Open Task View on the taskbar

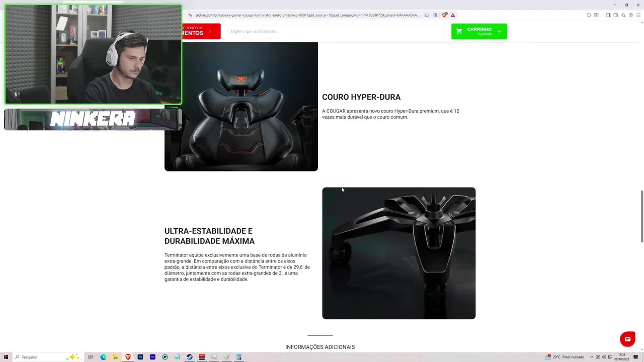pyautogui.click(x=91, y=357)
